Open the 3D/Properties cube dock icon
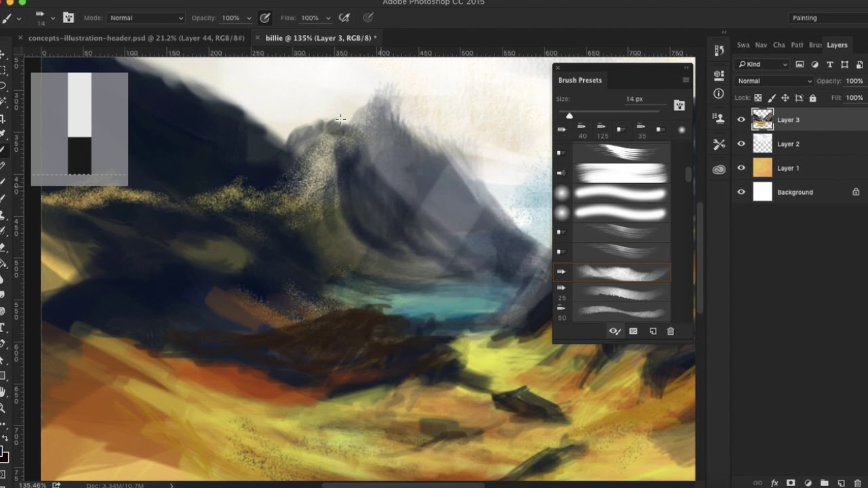Image resolution: width=868 pixels, height=488 pixels. 719,75
